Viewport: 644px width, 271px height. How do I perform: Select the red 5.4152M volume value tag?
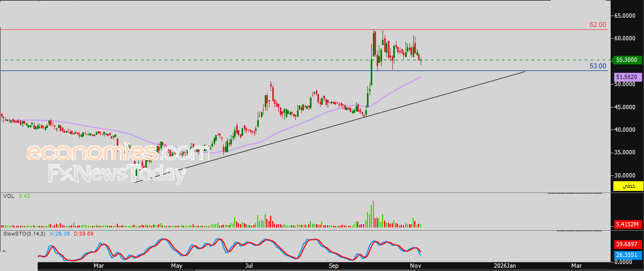(627, 224)
